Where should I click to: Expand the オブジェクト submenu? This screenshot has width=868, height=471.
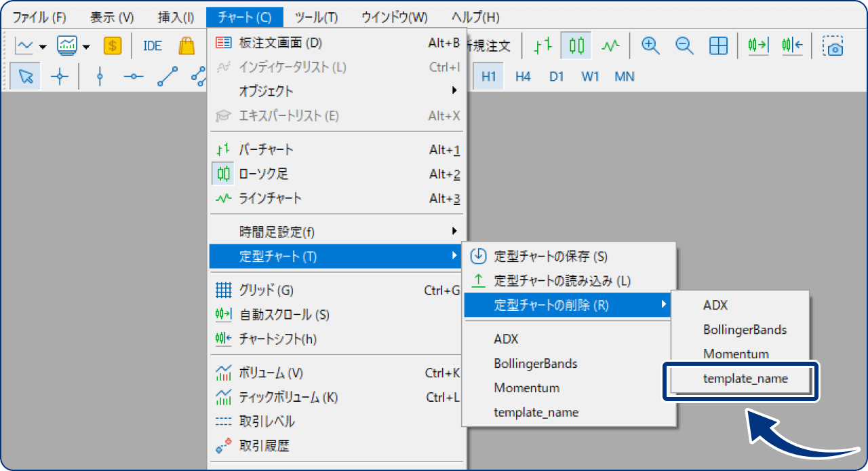tap(337, 91)
